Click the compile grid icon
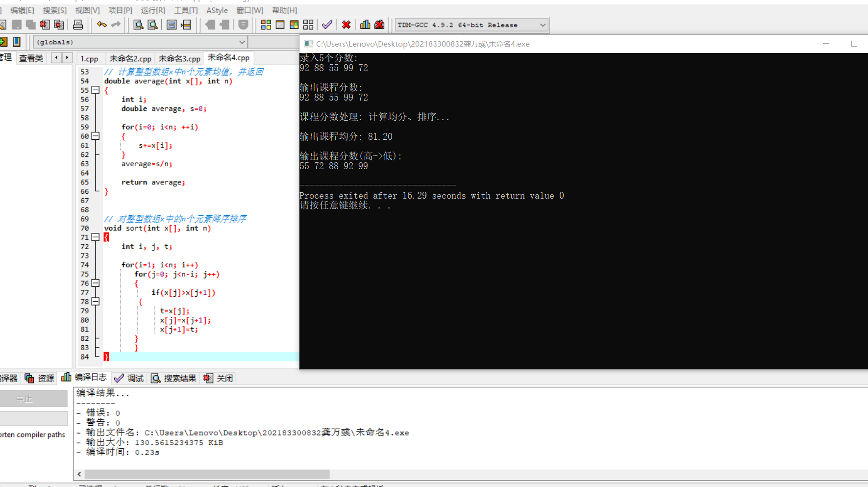This screenshot has width=868, height=487. 266,25
